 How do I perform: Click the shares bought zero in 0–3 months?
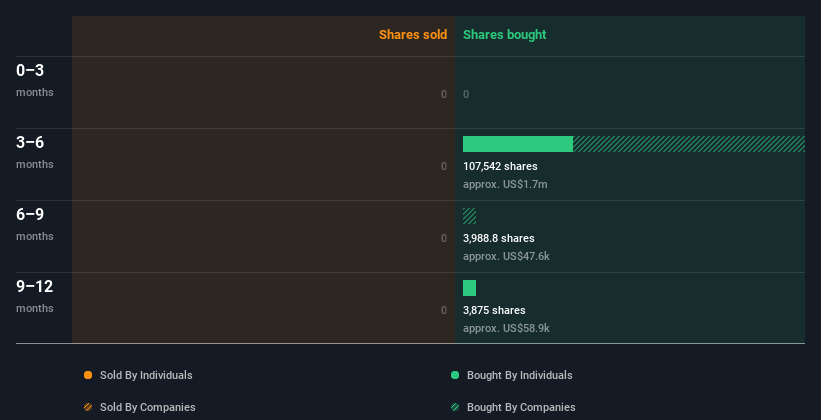(x=466, y=95)
